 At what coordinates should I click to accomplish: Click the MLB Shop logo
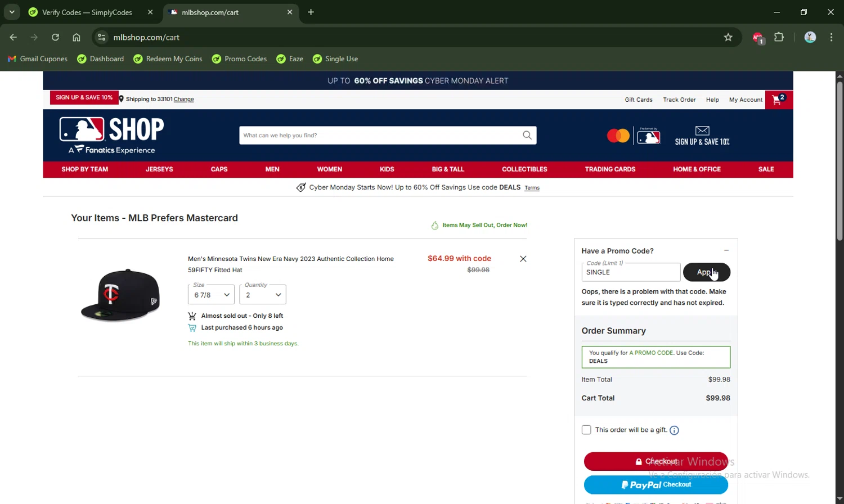(x=111, y=136)
